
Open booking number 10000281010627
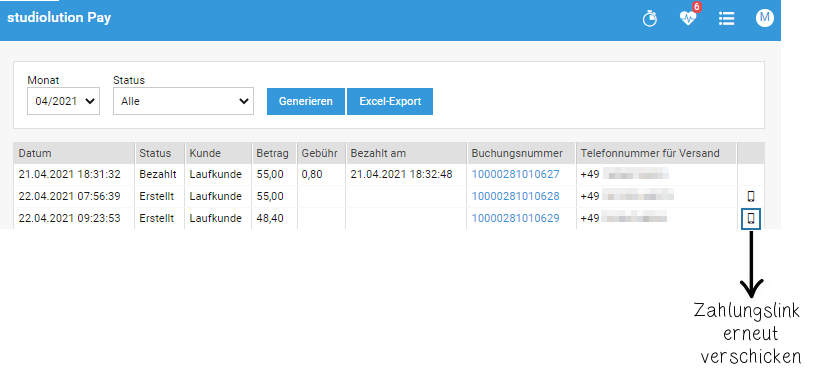(515, 175)
